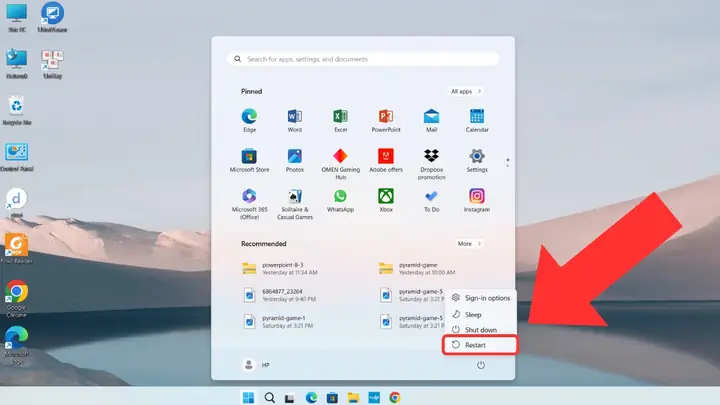Viewport: 720px width, 405px height.
Task: Open Google Chrome desktop shortcut
Action: (17, 298)
